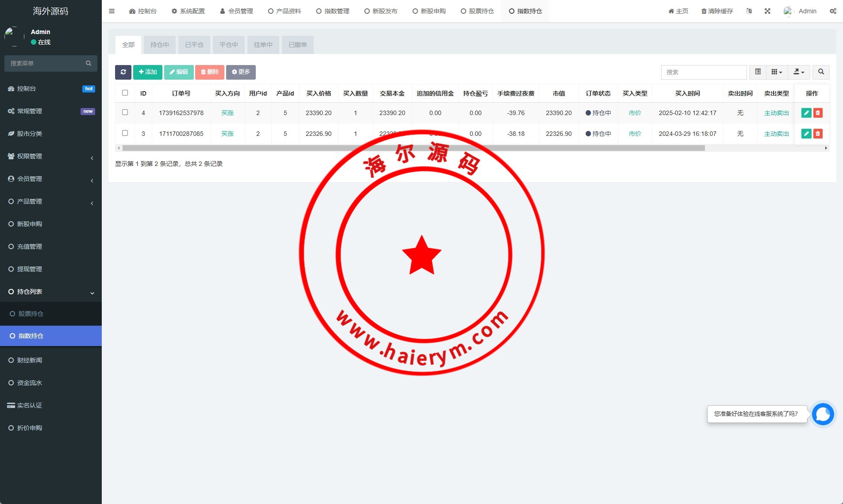Click the sidebar collapse hamburger icon
The width and height of the screenshot is (843, 504).
[112, 11]
